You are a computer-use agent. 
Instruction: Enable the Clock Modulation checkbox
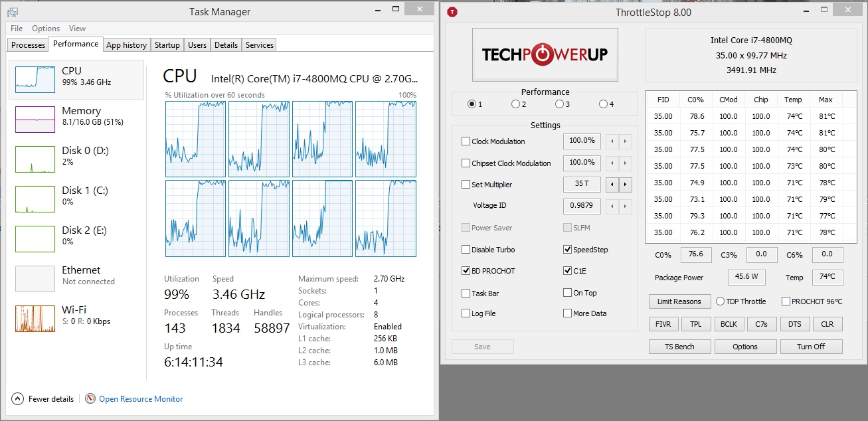coord(466,141)
